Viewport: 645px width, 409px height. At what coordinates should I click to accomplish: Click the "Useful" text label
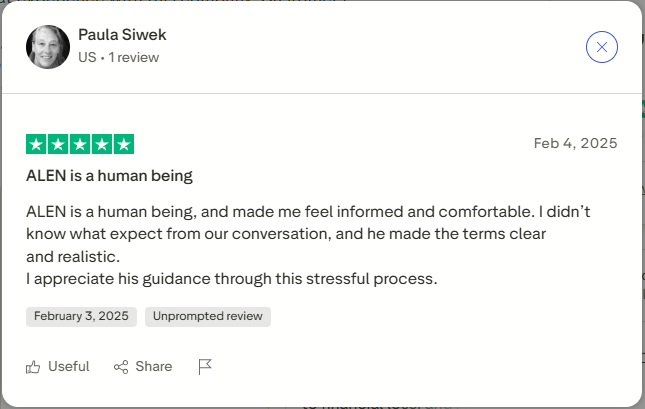[68, 367]
